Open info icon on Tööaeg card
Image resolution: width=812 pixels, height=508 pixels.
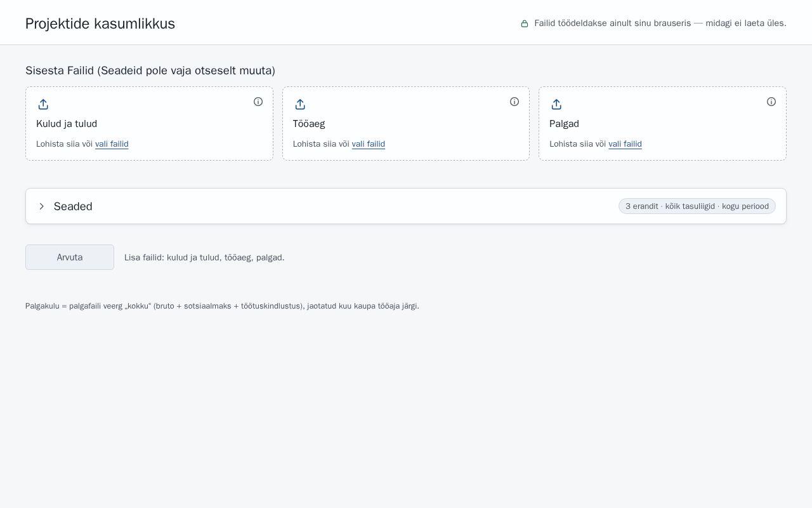click(514, 102)
